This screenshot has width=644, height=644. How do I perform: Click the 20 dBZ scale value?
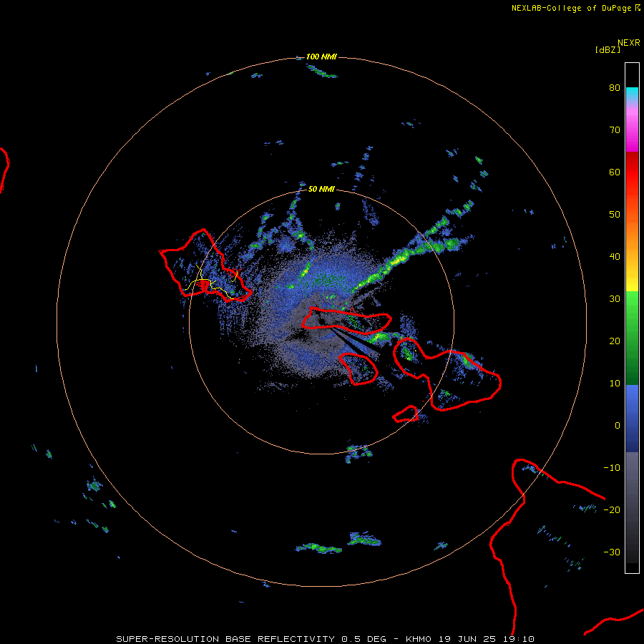coord(615,341)
